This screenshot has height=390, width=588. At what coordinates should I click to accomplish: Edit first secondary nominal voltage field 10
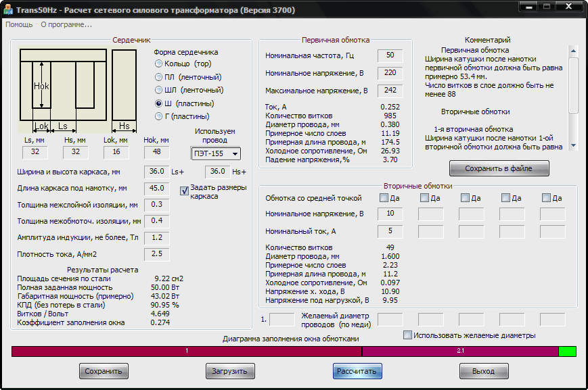point(390,214)
